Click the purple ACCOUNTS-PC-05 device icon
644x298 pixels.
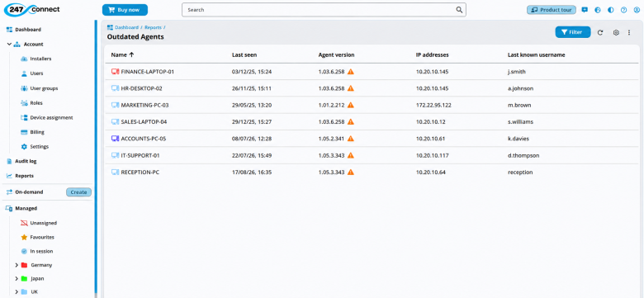pos(115,139)
